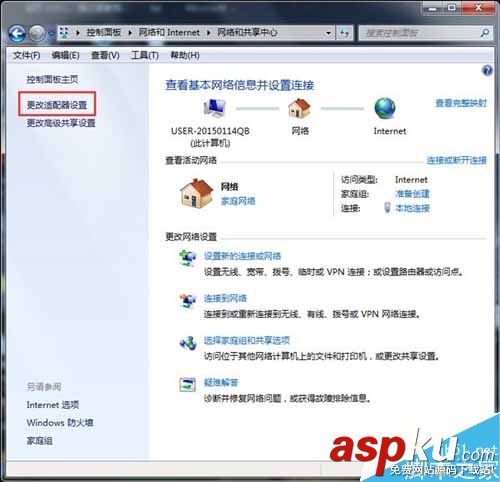Go back with the Back arrow button
The image size is (500, 482).
(17, 33)
